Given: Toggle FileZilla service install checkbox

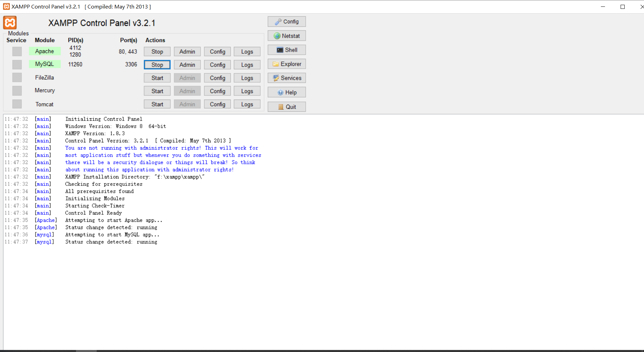Looking at the screenshot, I should [x=17, y=77].
